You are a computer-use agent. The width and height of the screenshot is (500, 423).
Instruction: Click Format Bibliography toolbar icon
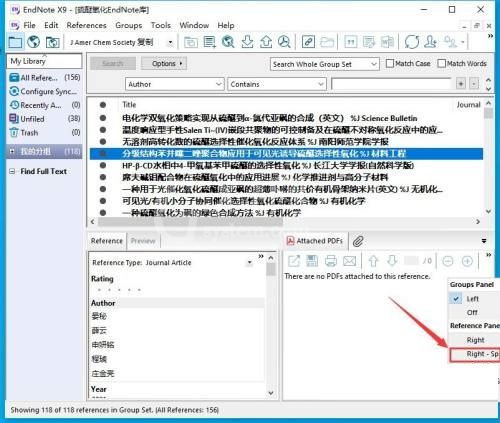(x=369, y=42)
